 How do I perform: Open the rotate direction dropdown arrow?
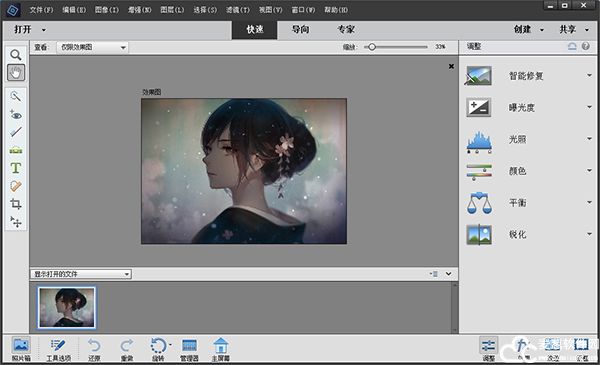click(170, 344)
